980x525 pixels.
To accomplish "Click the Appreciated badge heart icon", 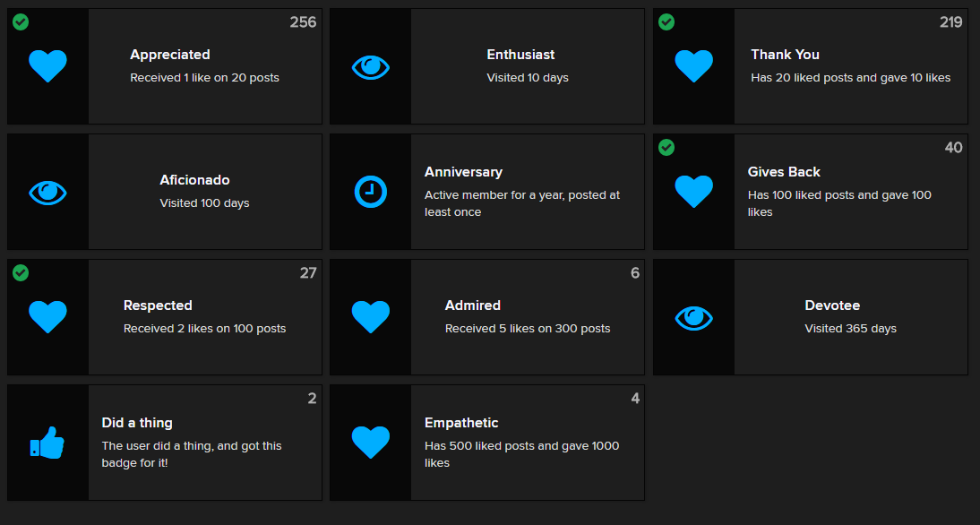I will coord(47,66).
